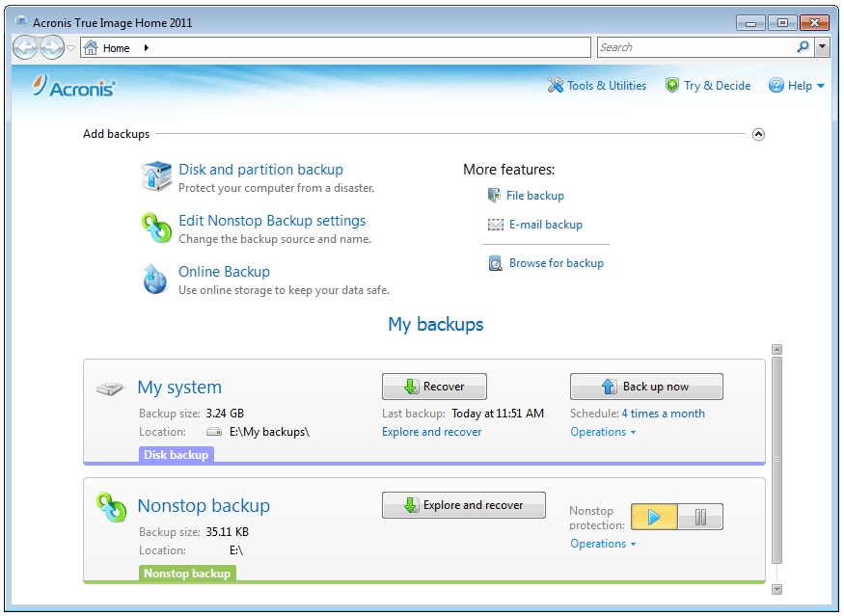Maximize the Acronis window
The height and width of the screenshot is (616, 844).
pos(782,22)
